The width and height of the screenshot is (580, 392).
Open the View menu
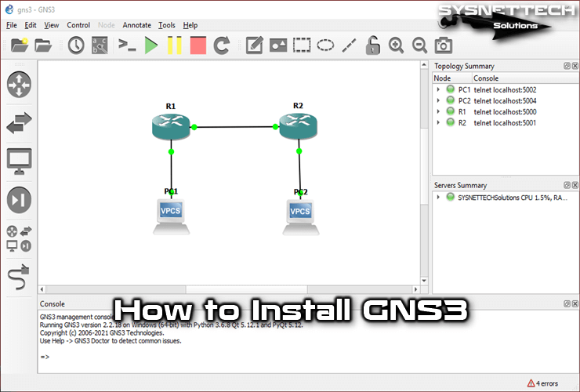coord(52,25)
